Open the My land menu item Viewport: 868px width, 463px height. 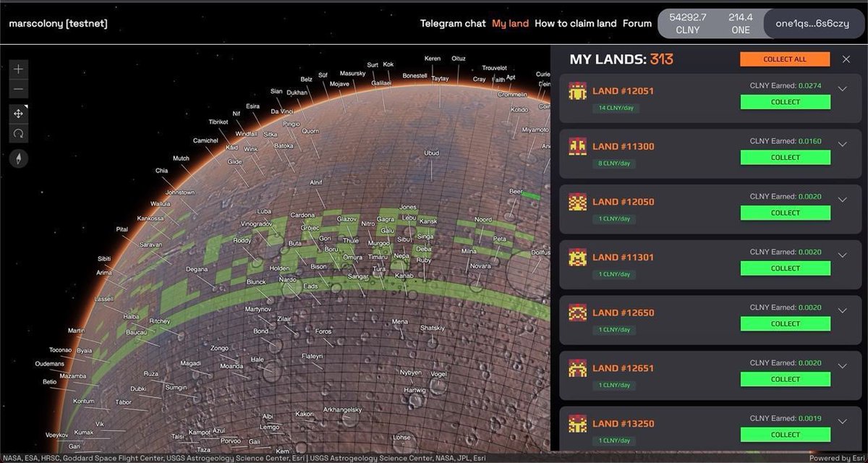[511, 24]
